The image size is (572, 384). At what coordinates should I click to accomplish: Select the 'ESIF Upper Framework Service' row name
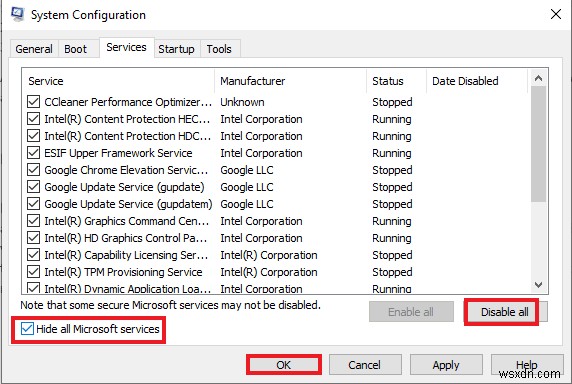click(x=118, y=153)
